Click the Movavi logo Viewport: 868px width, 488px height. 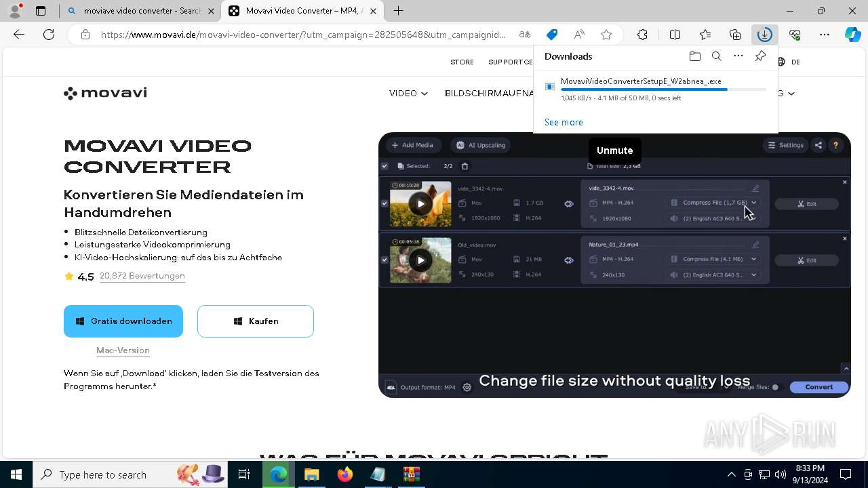pos(105,93)
